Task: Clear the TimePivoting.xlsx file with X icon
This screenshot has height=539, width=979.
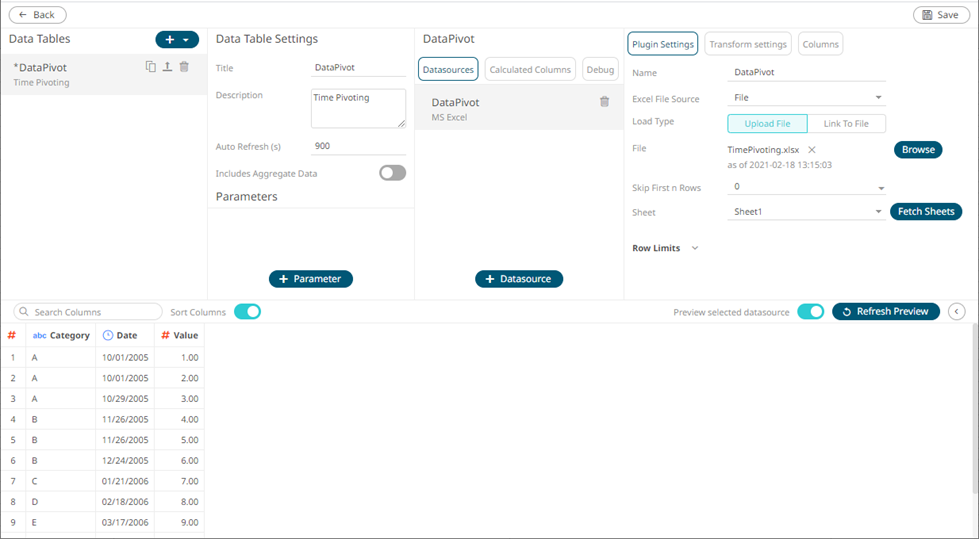Action: tap(812, 150)
